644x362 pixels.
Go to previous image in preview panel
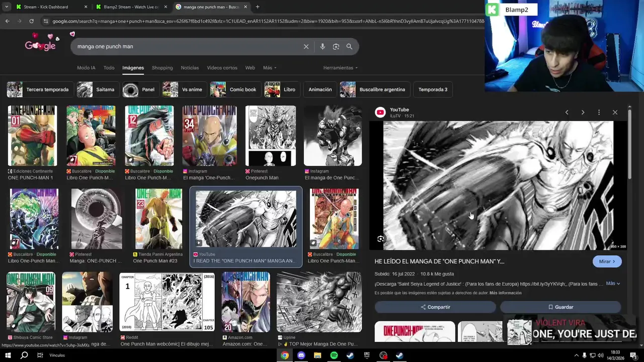tap(567, 112)
